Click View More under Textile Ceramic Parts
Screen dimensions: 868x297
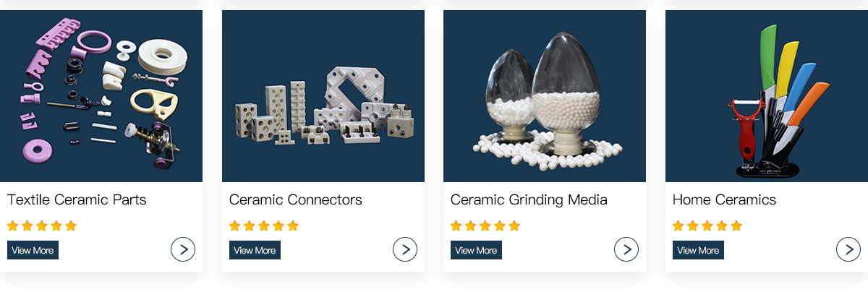tap(33, 250)
